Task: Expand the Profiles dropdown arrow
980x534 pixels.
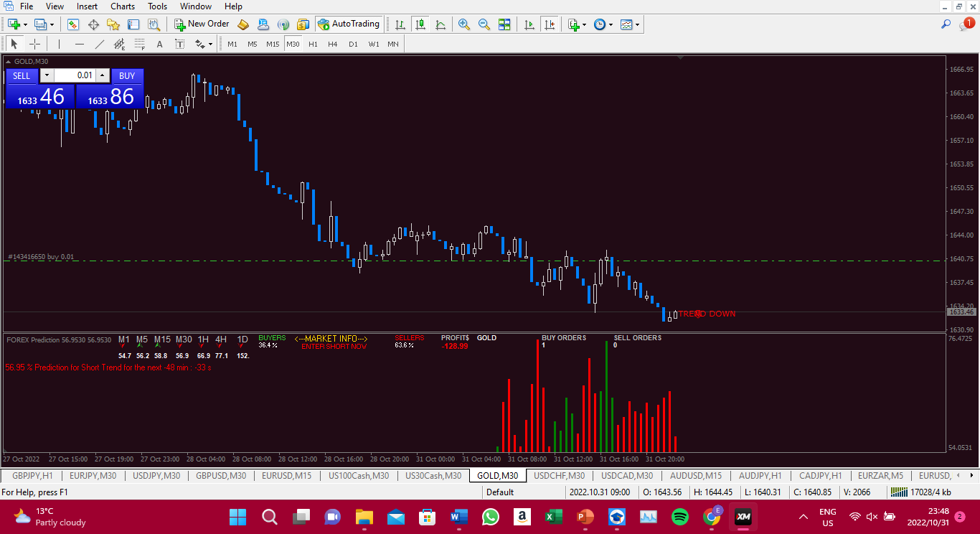Action: (50, 24)
